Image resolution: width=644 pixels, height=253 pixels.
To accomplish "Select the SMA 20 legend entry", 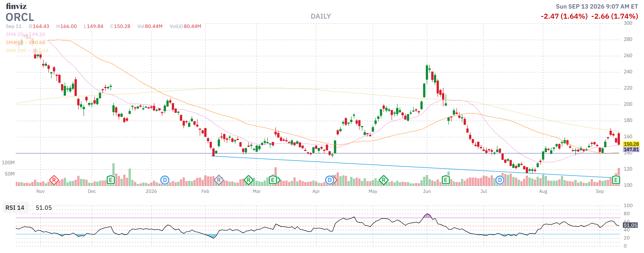I will (25, 34).
